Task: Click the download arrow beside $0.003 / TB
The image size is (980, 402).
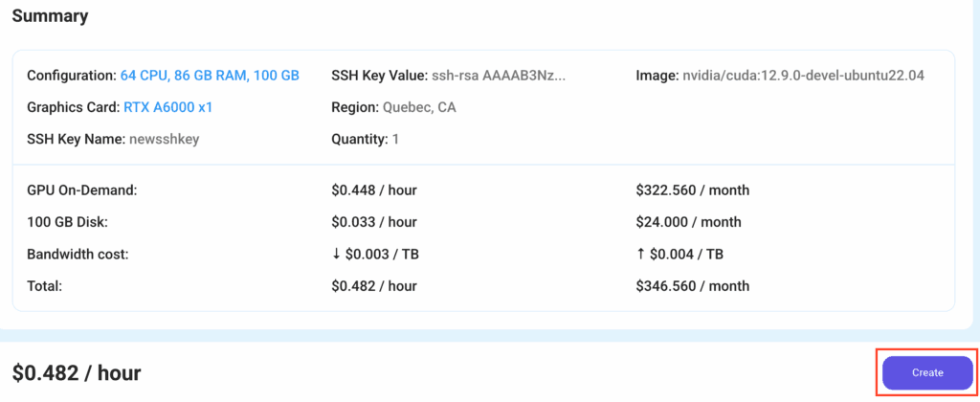Action: [336, 254]
